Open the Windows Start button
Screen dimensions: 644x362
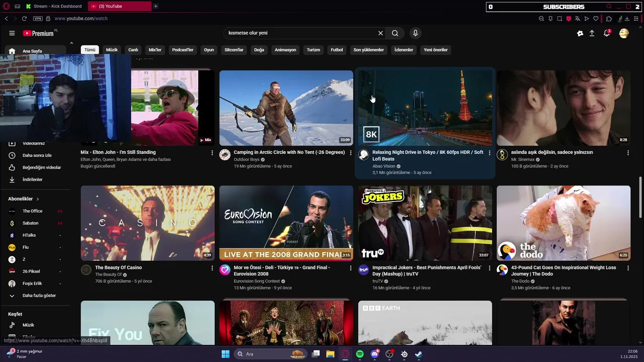click(225, 354)
